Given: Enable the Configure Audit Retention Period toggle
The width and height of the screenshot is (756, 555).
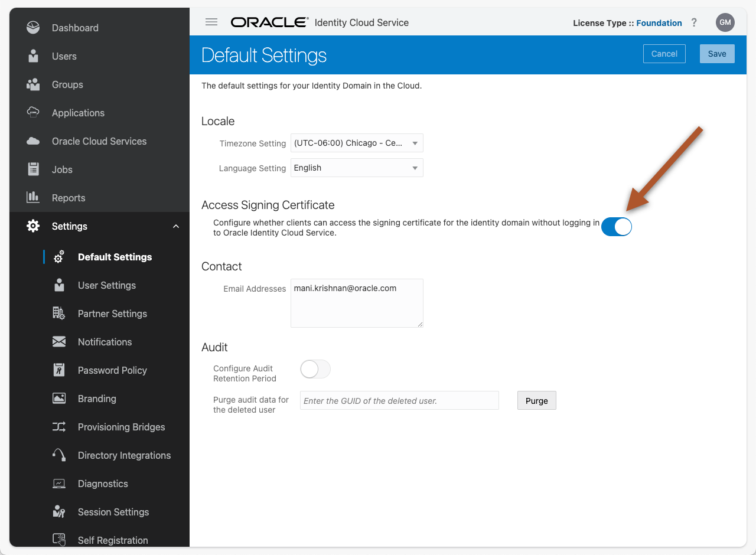Looking at the screenshot, I should (315, 369).
